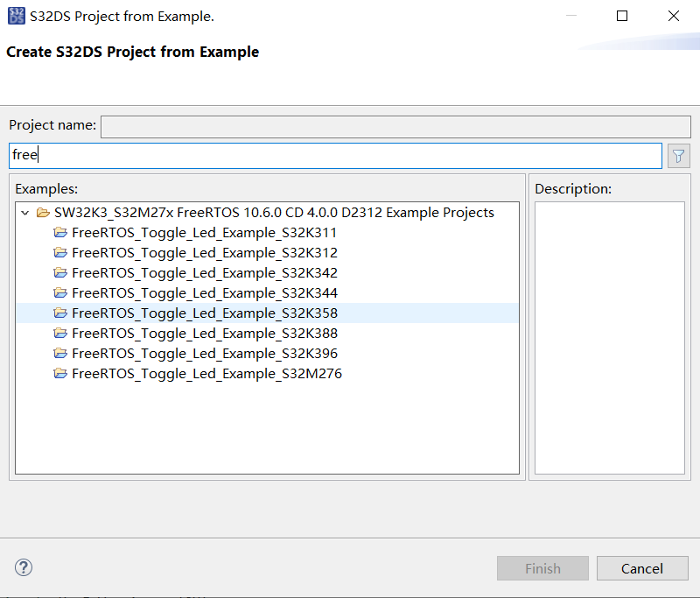Select the SW32K3_S32M27x D2312 example projects root entry
Image resolution: width=700 pixels, height=598 pixels.
pyautogui.click(x=262, y=212)
